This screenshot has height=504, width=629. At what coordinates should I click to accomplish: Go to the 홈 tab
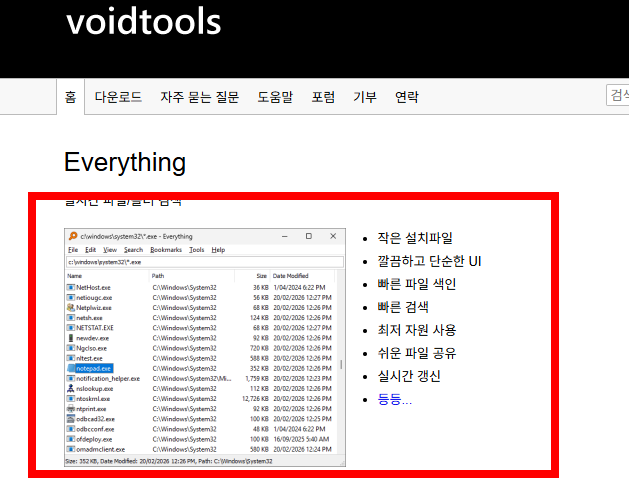point(71,97)
